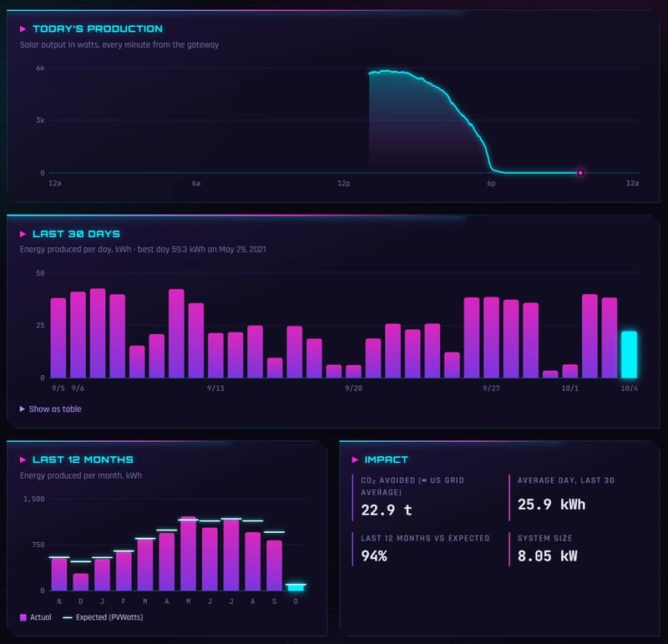668x644 pixels.
Task: Select the 9/6 bar in Last 30 Days
Action: point(78,335)
